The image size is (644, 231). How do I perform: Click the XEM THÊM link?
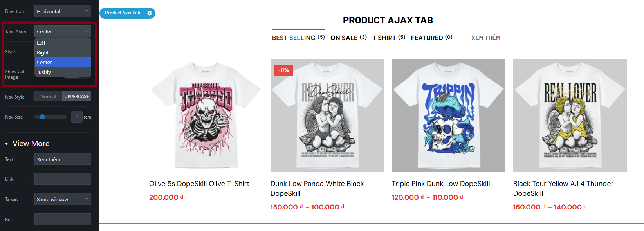486,38
